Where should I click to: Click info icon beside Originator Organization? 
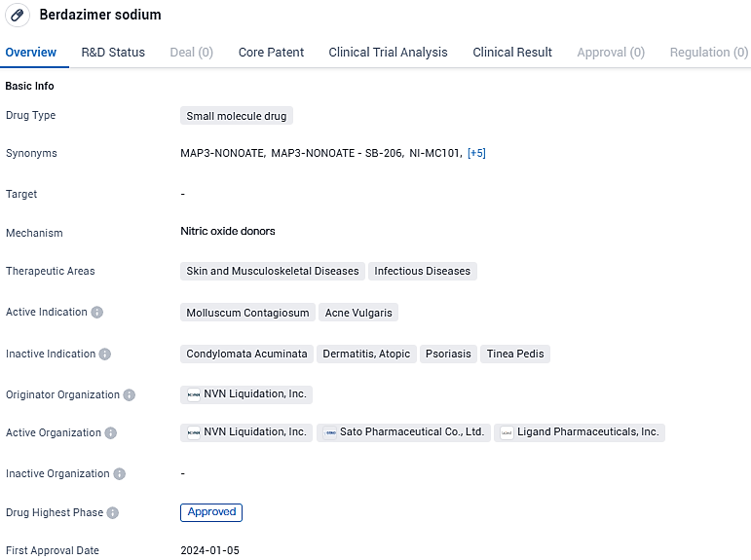[x=130, y=395]
